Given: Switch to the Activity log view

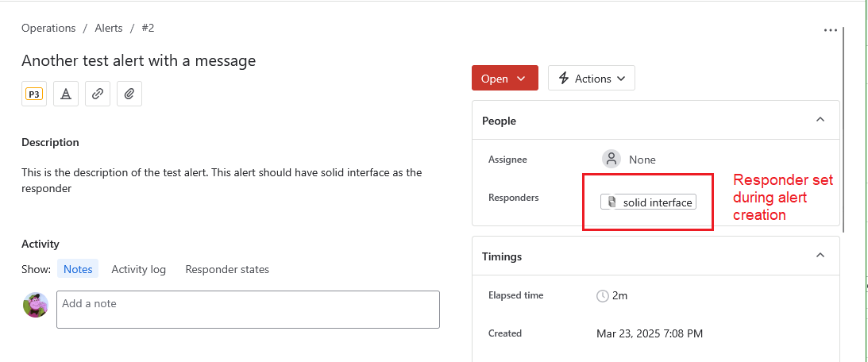Looking at the screenshot, I should pos(138,269).
